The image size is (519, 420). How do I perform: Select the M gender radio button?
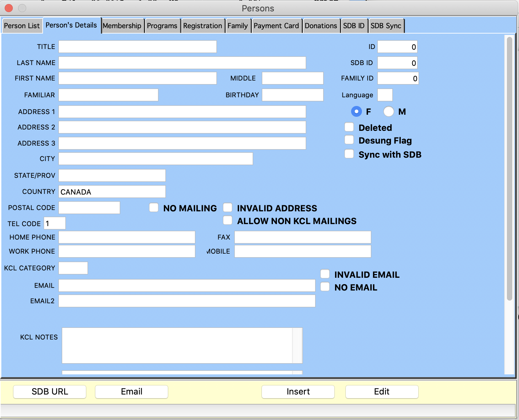pyautogui.click(x=388, y=111)
